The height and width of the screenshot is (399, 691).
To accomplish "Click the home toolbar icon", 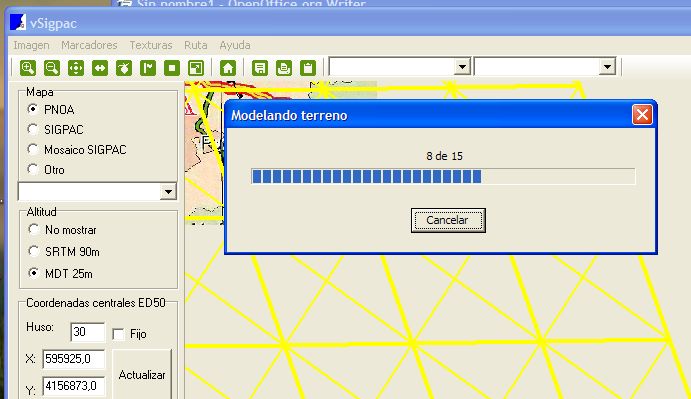I will click(228, 68).
